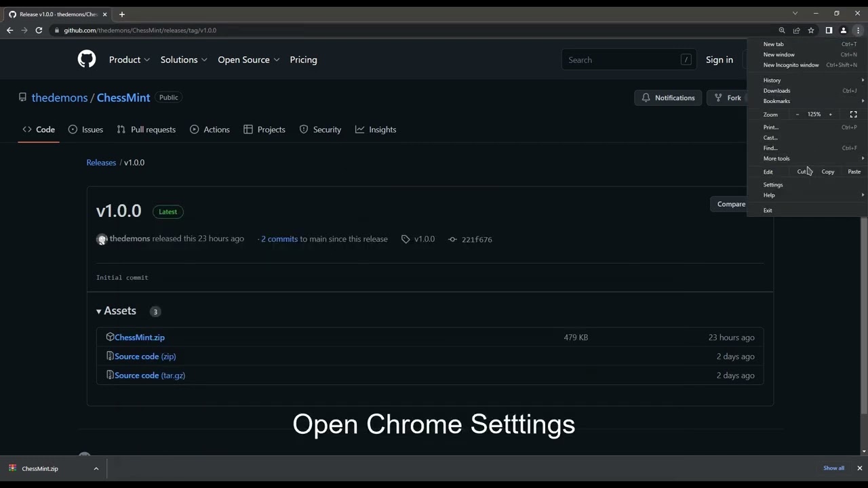Click the fullscreen icon in Zoom row
This screenshot has width=868, height=488.
854,115
